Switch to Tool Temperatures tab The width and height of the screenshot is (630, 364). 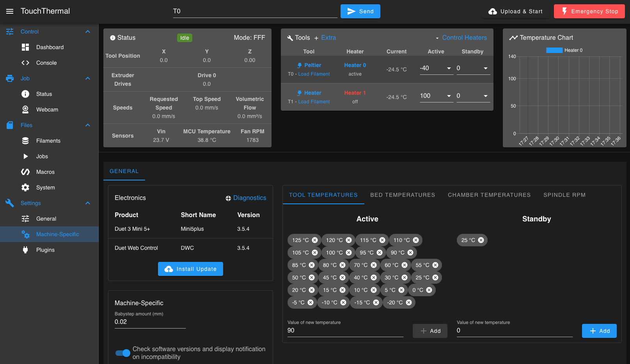(x=323, y=195)
